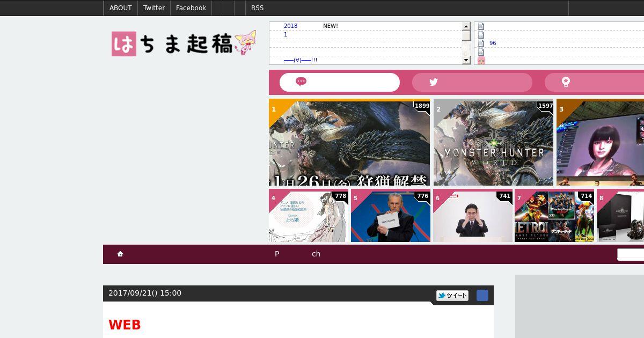Image resolution: width=644 pixels, height=338 pixels.
Task: Open the 'ch' navigation menu item
Action: [x=316, y=254]
